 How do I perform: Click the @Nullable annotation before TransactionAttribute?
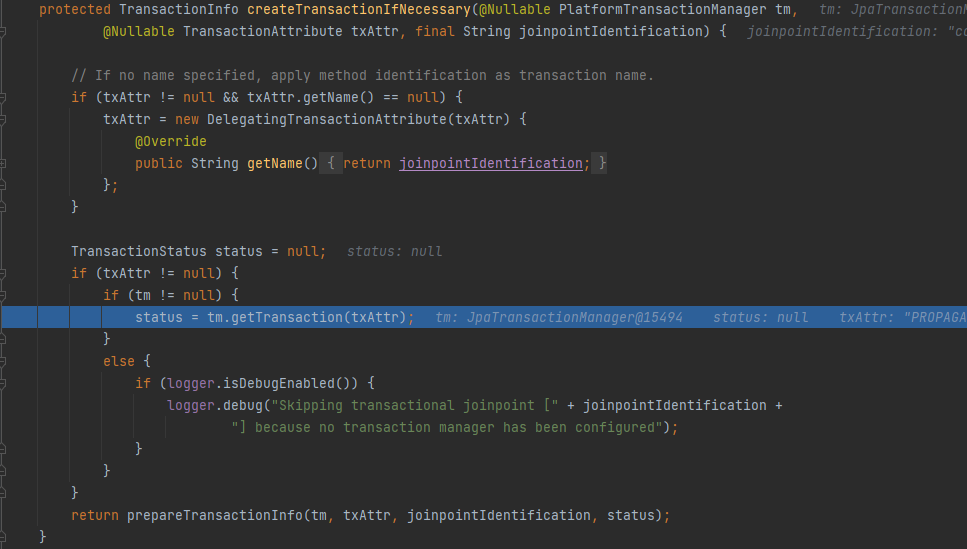click(x=139, y=31)
